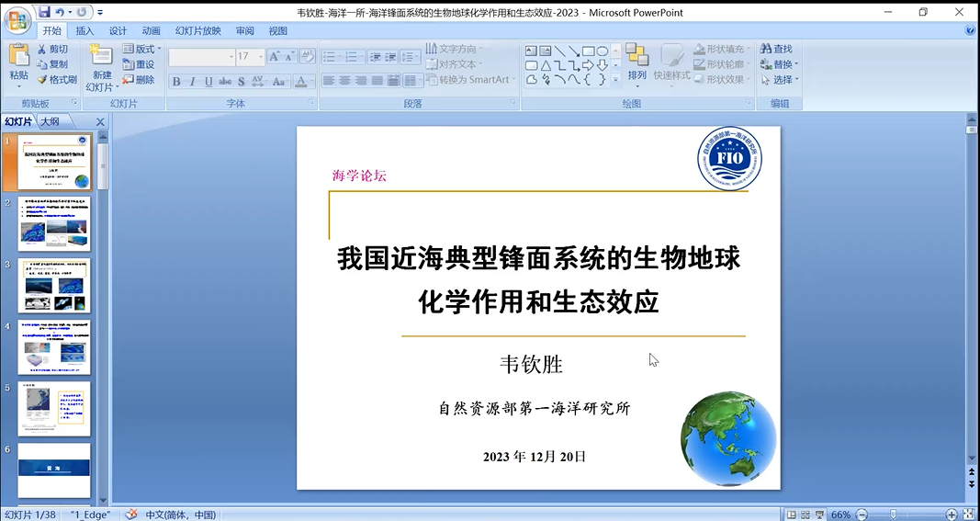This screenshot has height=521, width=980.
Task: Open the Insert (插入) ribbon tab
Action: tap(84, 30)
